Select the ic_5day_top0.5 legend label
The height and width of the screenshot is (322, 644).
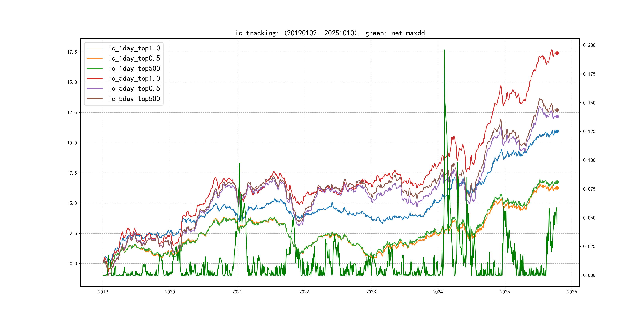[x=134, y=88]
